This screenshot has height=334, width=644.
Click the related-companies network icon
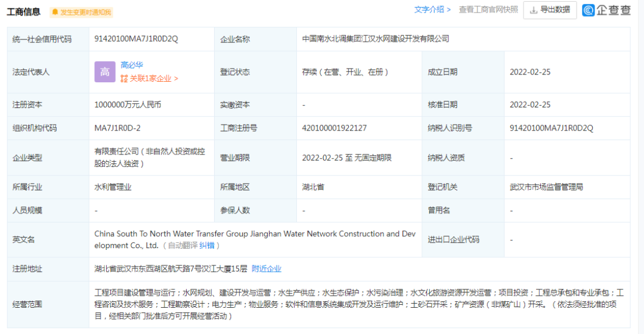coord(124,78)
